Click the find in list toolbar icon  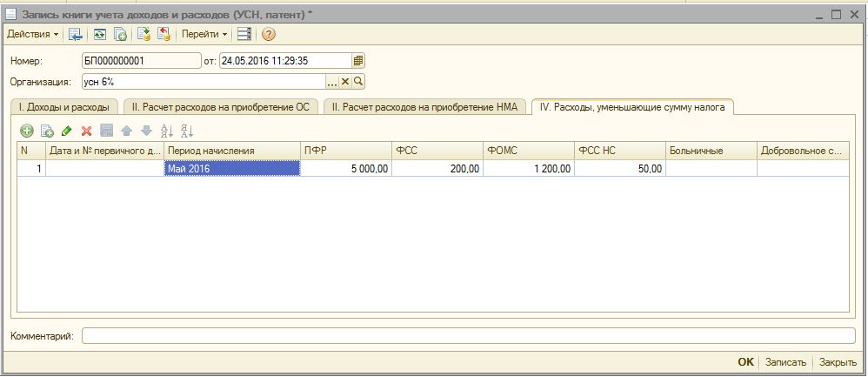point(76,34)
